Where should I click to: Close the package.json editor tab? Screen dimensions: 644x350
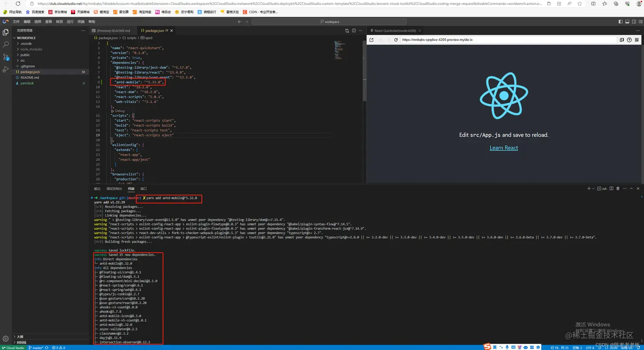point(172,31)
